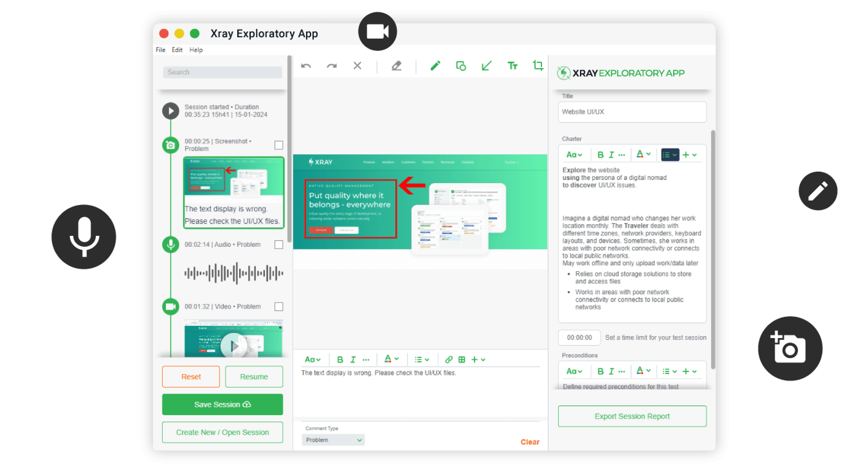
Task: Click the redo arrow in the editor toolbar
Action: [x=331, y=66]
